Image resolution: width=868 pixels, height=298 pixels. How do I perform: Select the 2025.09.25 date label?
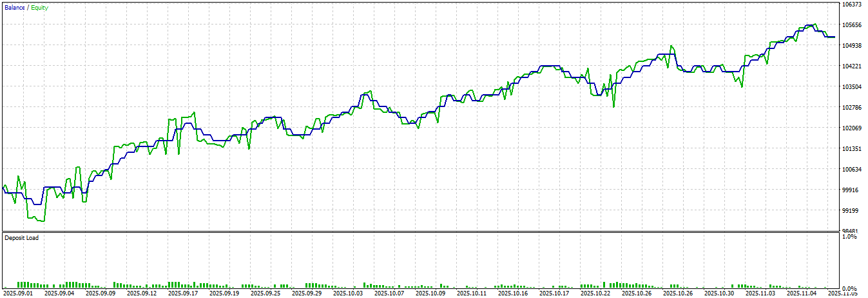[x=265, y=293]
